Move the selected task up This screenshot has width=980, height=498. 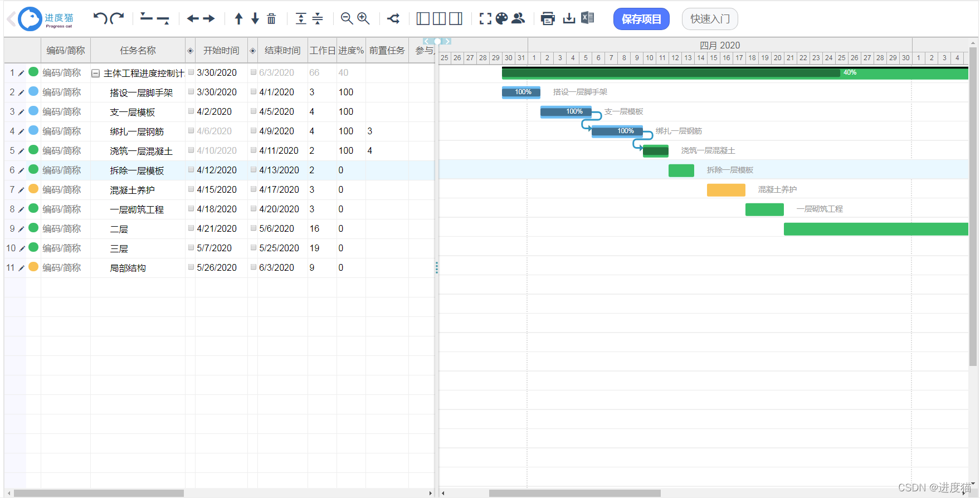coord(238,18)
